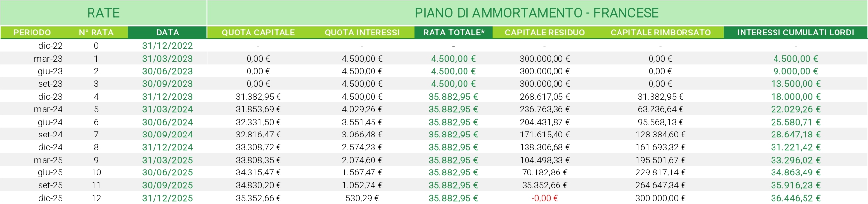Image resolution: width=868 pixels, height=204 pixels.
Task: Select the interest cell 530,29 €
Action: [362, 198]
